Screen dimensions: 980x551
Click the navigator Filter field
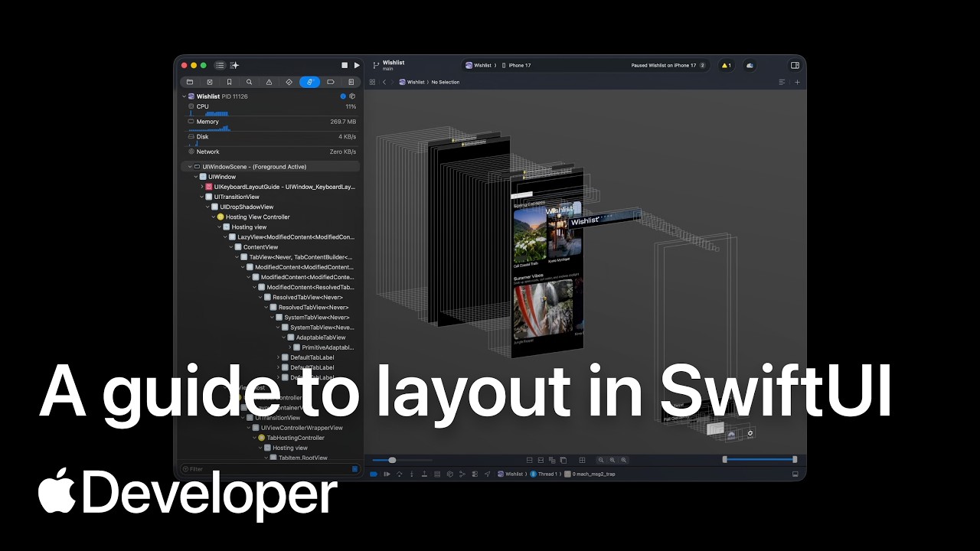click(x=269, y=469)
